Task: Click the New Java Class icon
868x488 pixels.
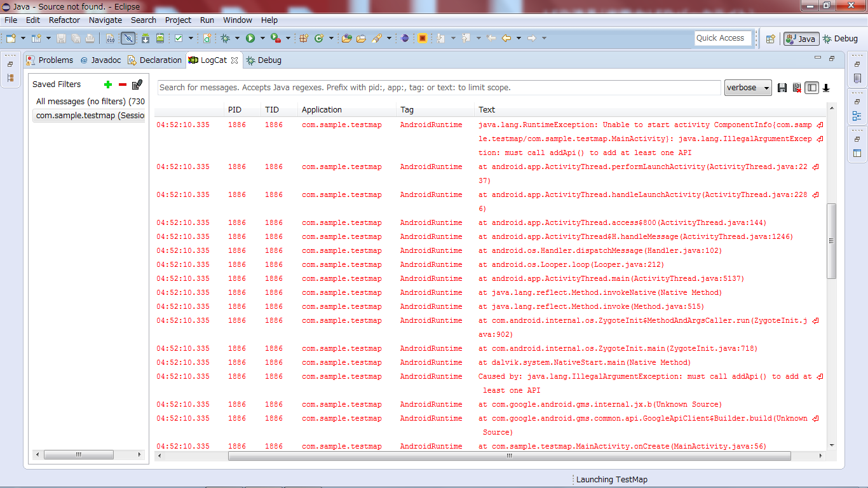Action: 319,38
